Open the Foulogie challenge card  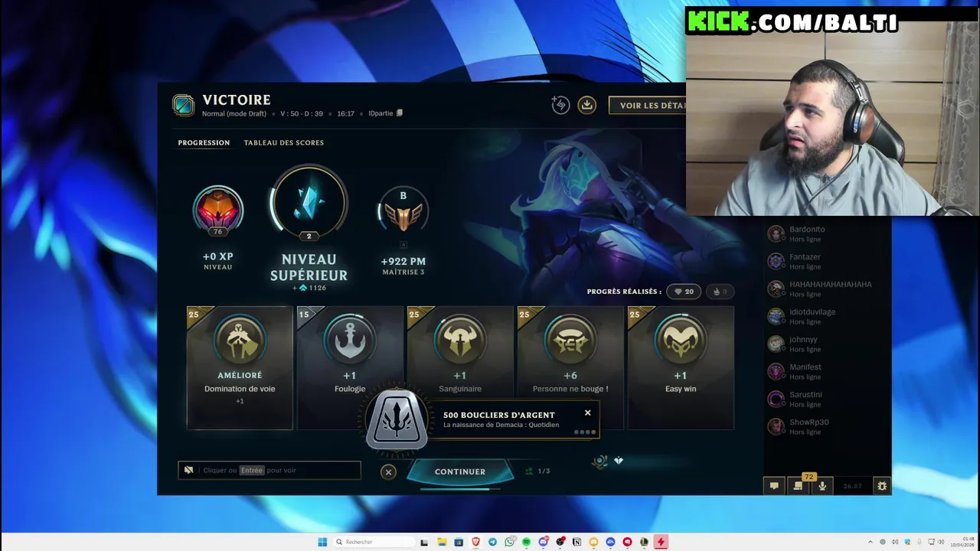tap(350, 368)
